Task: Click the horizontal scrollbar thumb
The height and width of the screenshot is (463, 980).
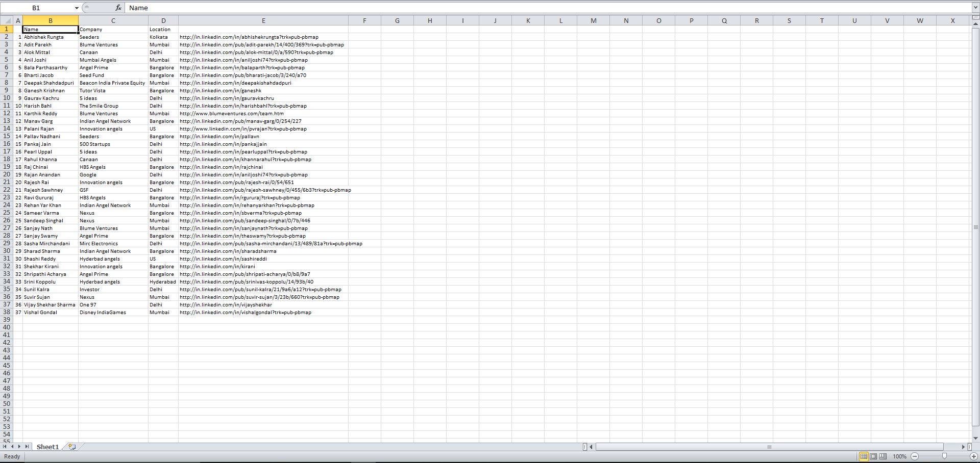Action: pyautogui.click(x=769, y=447)
